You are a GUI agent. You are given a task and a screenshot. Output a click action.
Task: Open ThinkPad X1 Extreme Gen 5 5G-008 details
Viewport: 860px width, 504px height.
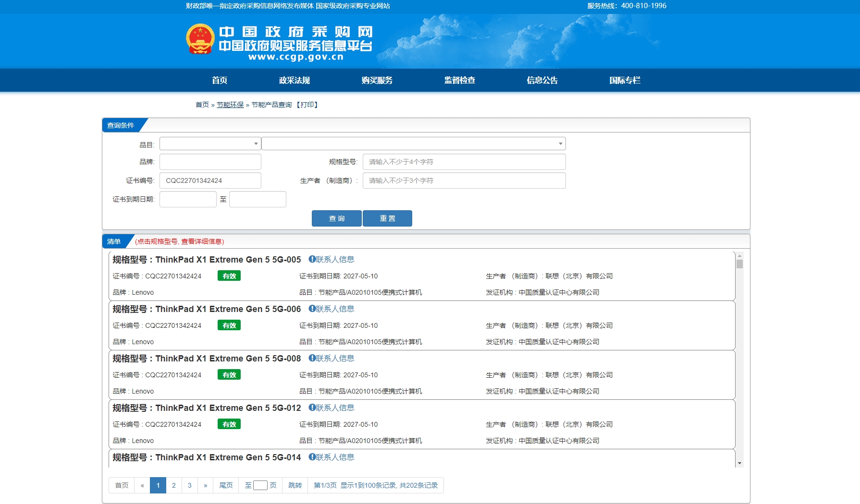point(228,359)
